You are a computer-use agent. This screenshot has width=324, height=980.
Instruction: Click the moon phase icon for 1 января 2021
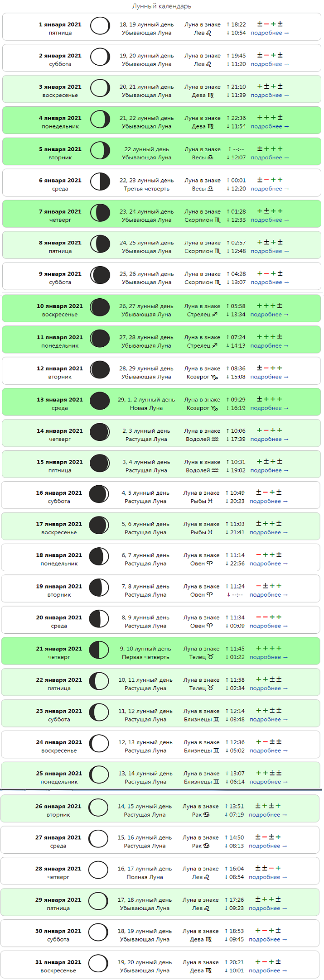(x=100, y=26)
